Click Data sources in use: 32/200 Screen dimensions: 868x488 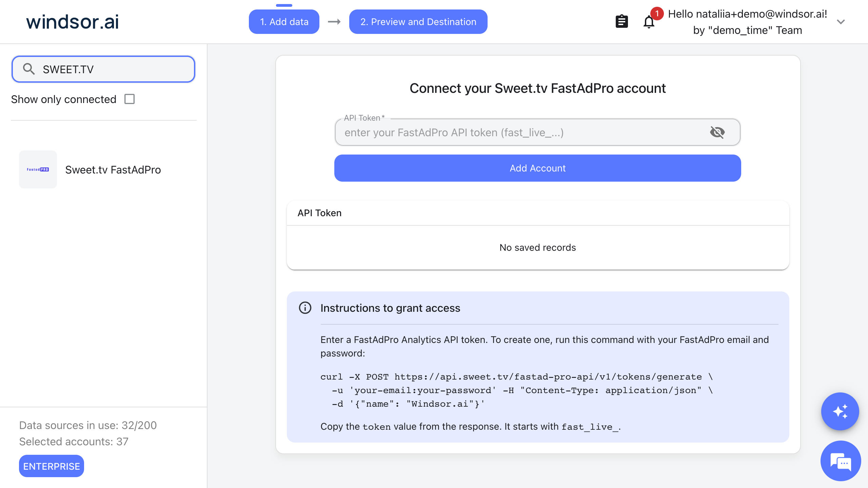click(88, 425)
